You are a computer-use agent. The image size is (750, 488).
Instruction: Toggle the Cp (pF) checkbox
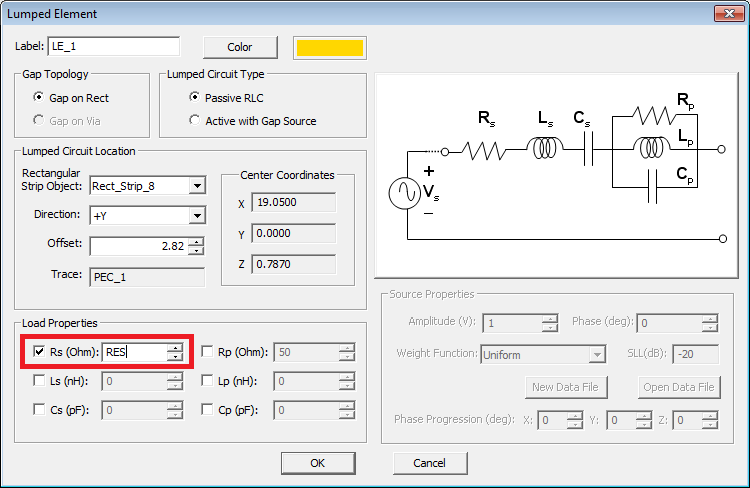click(x=207, y=410)
